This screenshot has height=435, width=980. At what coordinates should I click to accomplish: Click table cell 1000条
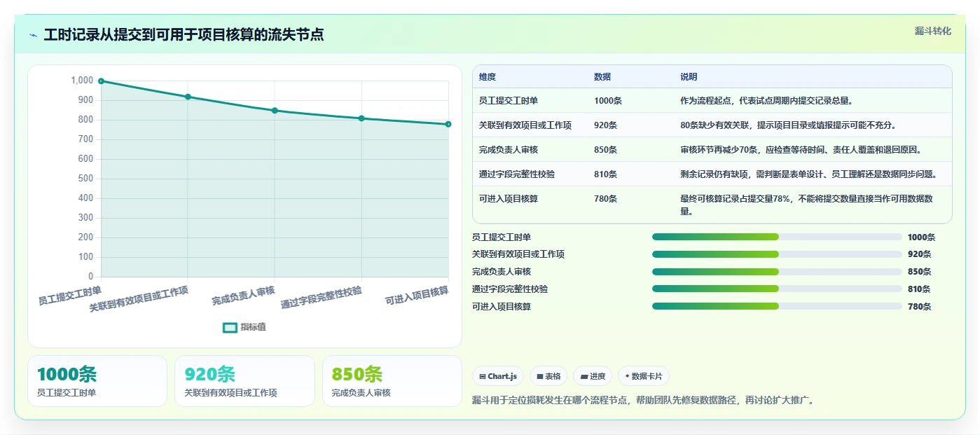point(608,101)
